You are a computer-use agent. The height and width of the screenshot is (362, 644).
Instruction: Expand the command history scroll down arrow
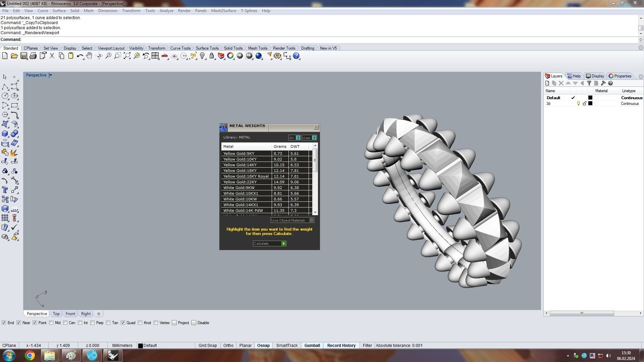pos(641,34)
